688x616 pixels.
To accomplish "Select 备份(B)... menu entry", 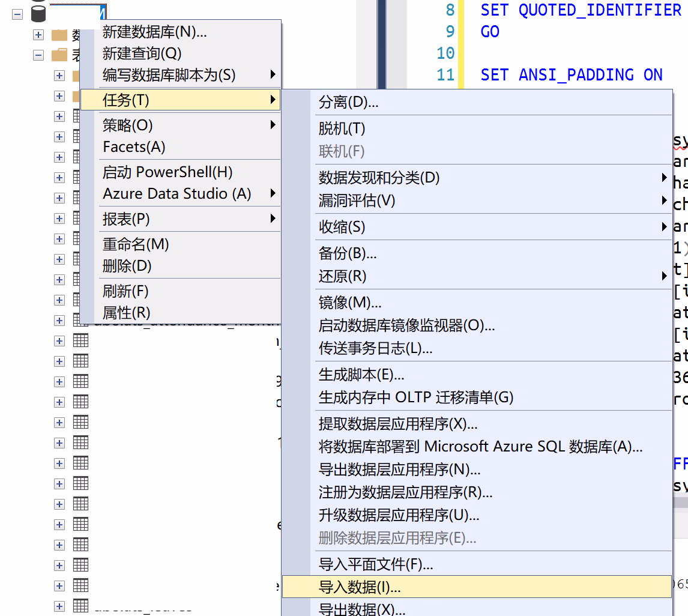I will 347,253.
